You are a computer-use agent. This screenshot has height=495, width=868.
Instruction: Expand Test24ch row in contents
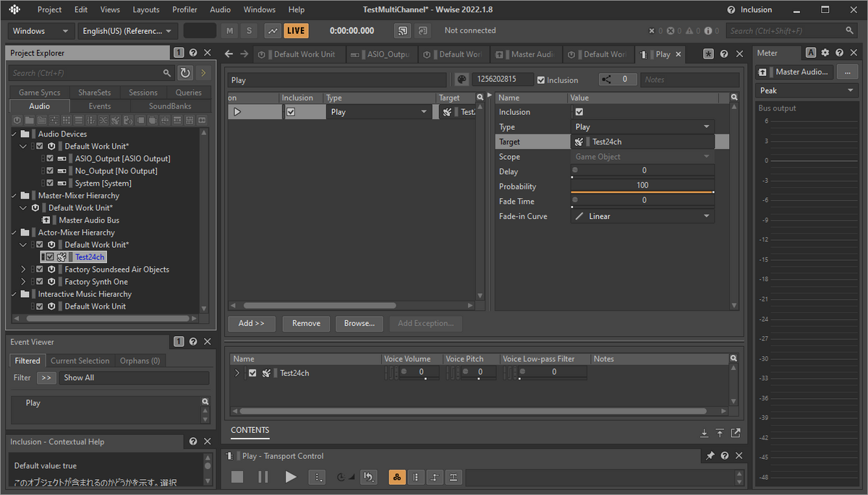[x=237, y=373]
